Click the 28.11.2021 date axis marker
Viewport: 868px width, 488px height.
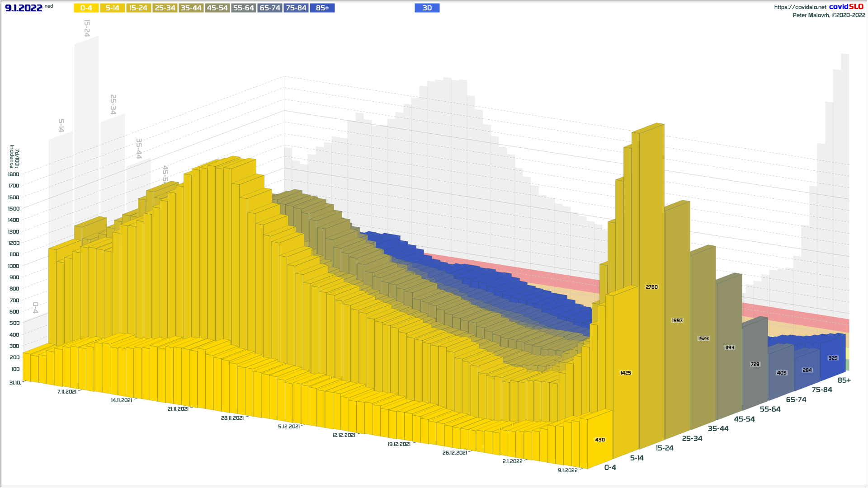pos(232,418)
